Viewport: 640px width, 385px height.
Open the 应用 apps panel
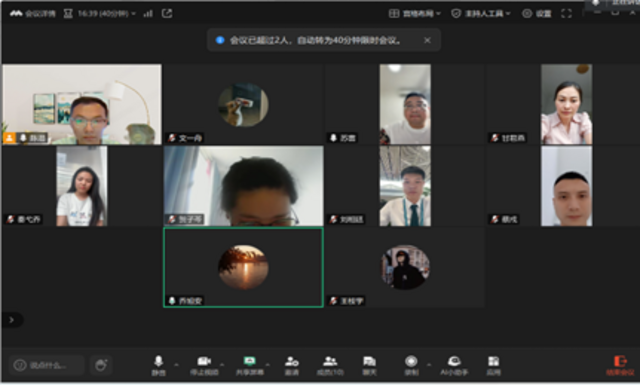(493, 365)
